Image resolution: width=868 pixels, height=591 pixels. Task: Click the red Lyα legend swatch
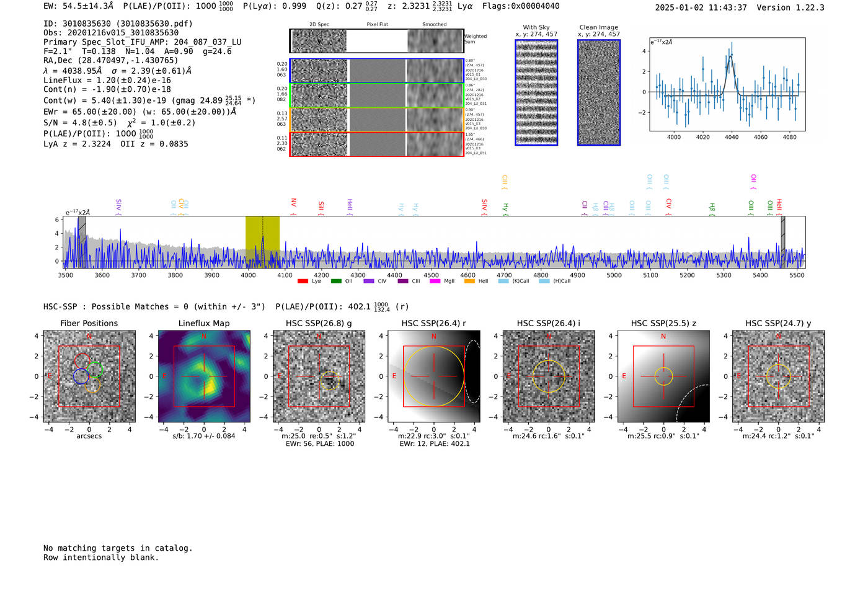click(303, 281)
